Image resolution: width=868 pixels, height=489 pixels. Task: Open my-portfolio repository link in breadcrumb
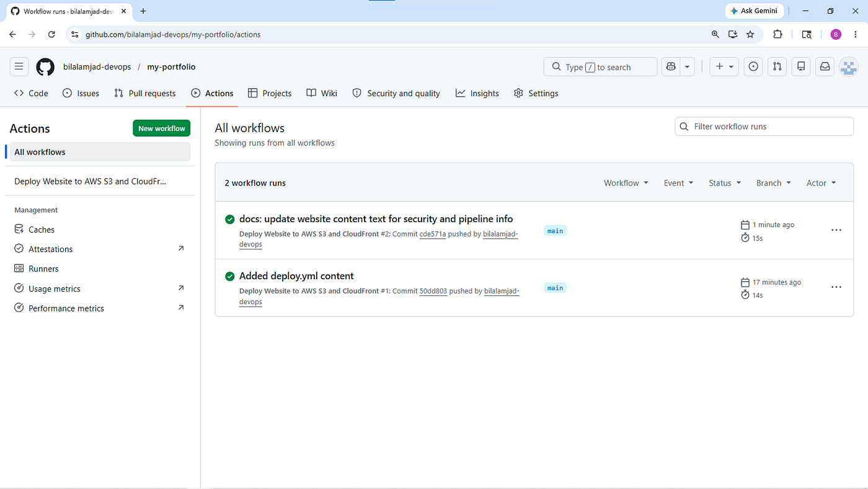coord(171,67)
